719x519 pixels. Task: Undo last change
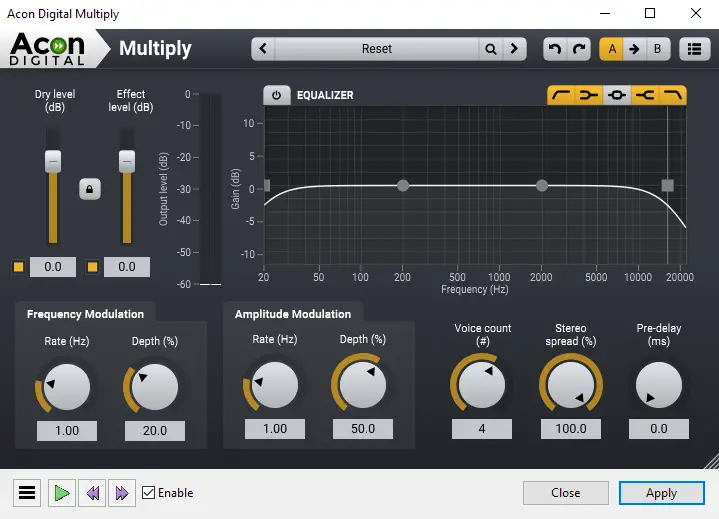click(x=555, y=49)
